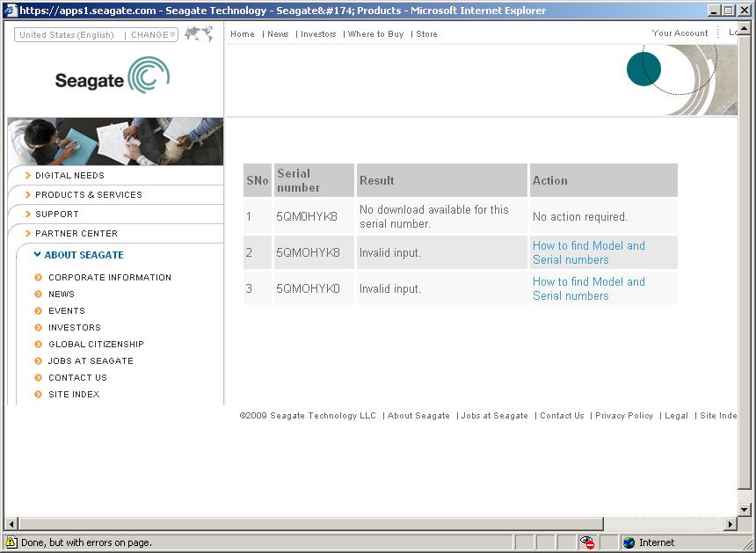Open Privacy Policy footer link
The height and width of the screenshot is (553, 756).
pos(624,416)
